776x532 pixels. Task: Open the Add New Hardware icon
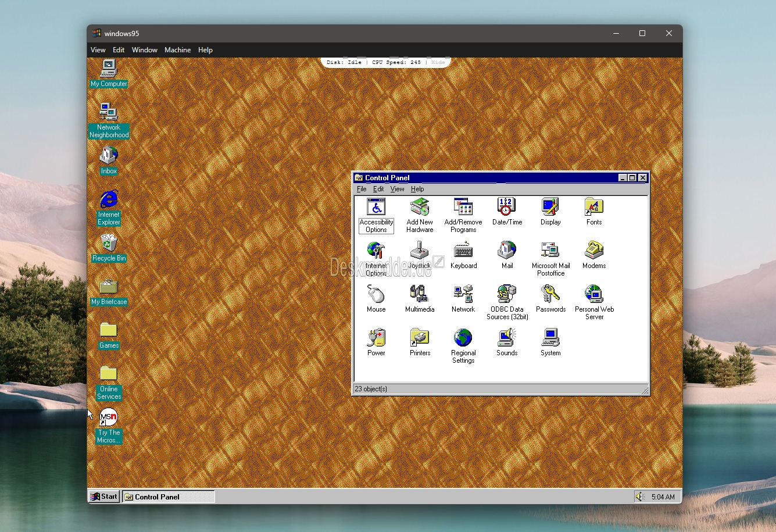point(420,207)
